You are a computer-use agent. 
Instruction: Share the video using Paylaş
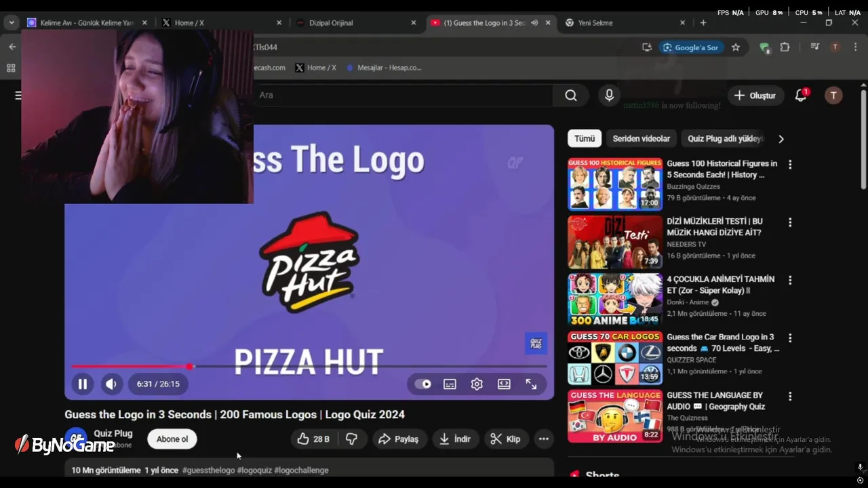pos(399,439)
